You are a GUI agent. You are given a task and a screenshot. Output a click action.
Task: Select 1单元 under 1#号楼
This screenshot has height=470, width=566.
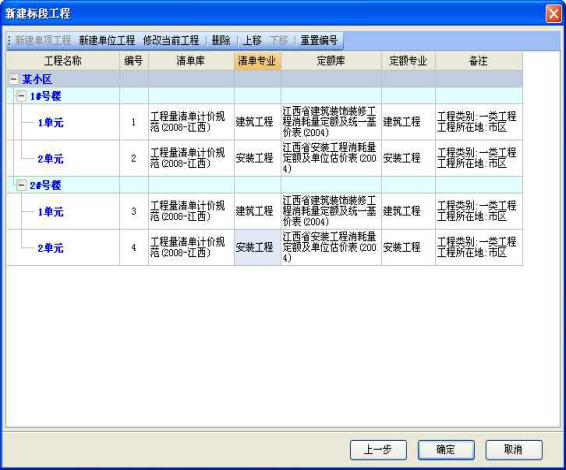[51, 122]
